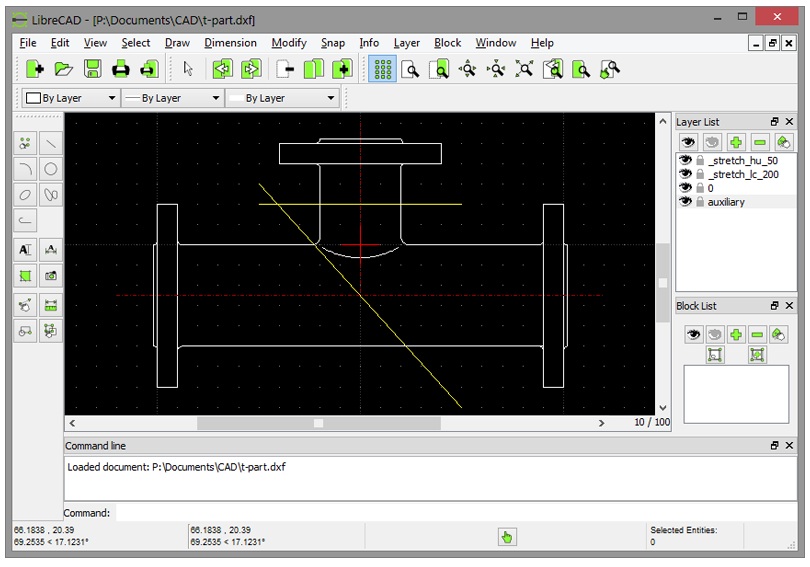Toggle the grid display button
Viewport: 810px width, 567px height.
tap(382, 69)
